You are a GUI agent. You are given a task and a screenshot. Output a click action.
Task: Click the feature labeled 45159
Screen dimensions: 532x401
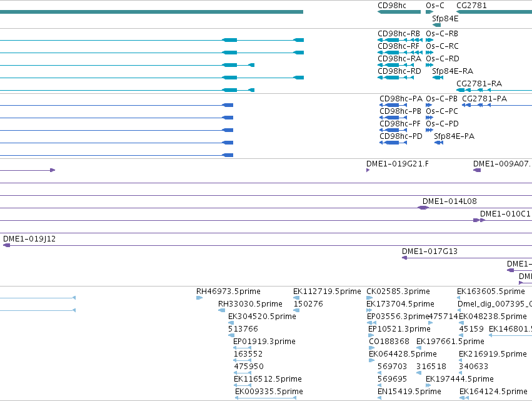point(471,329)
